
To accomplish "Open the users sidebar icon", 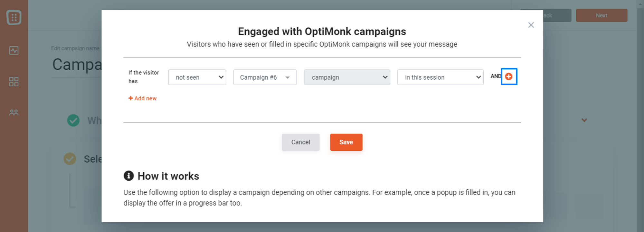I will click(14, 113).
